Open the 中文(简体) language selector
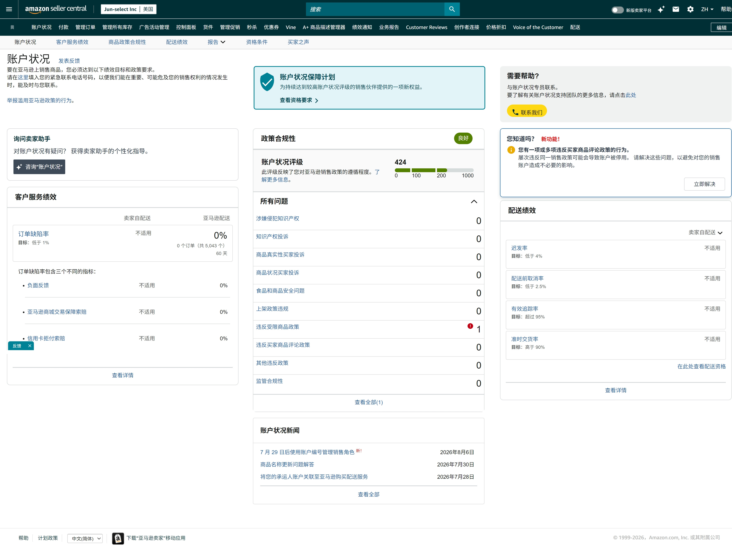 click(85, 538)
